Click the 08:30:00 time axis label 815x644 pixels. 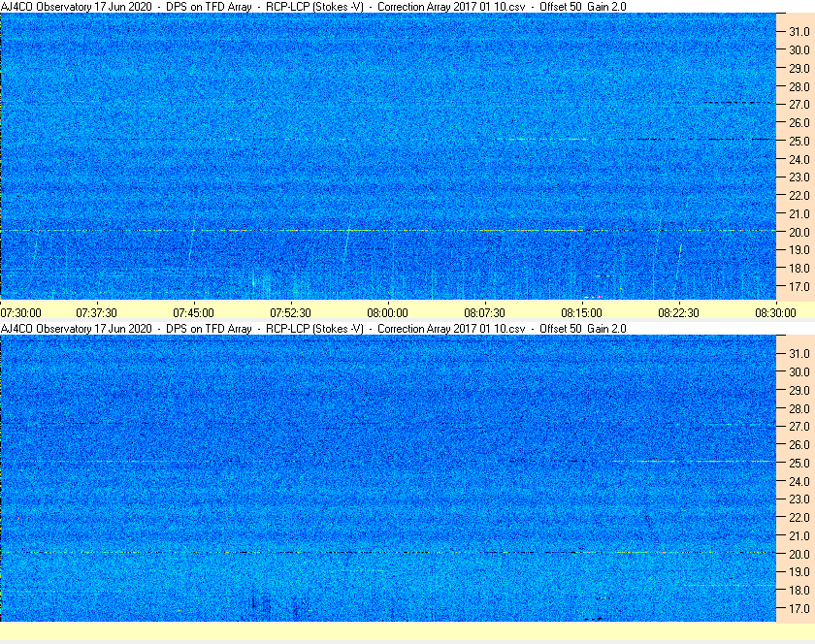[775, 313]
